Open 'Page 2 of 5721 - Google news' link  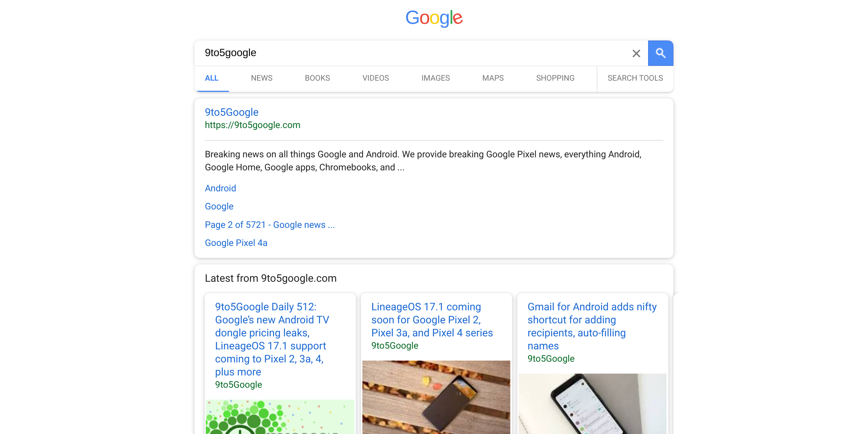[269, 225]
